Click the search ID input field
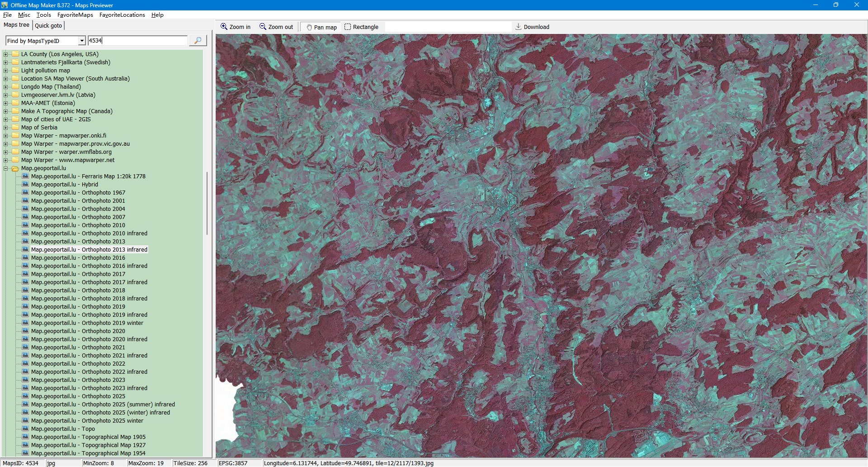 (137, 41)
